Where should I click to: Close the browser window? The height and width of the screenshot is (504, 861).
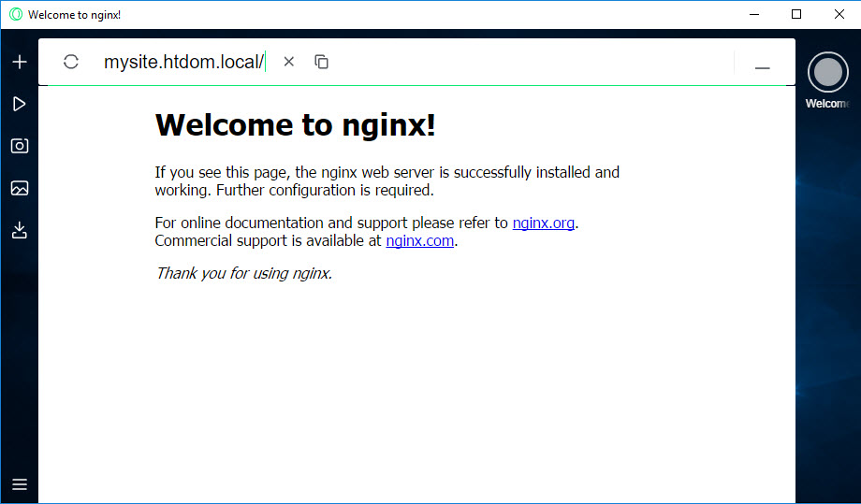click(839, 14)
